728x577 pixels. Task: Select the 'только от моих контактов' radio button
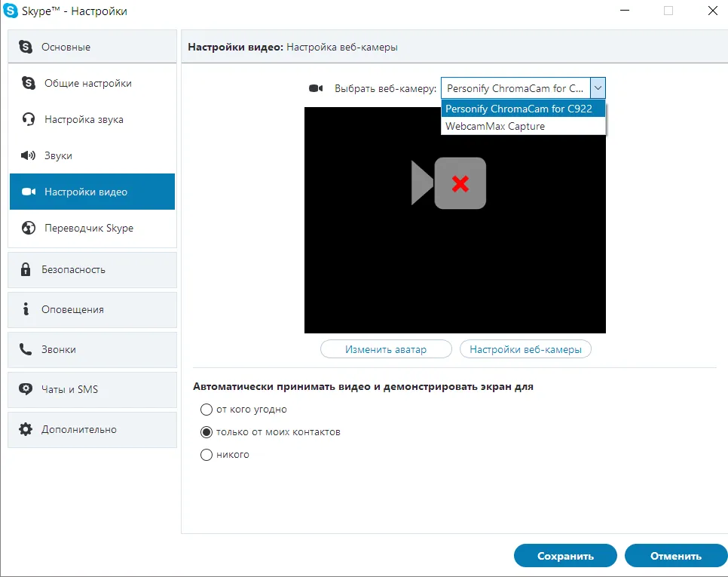tap(206, 432)
